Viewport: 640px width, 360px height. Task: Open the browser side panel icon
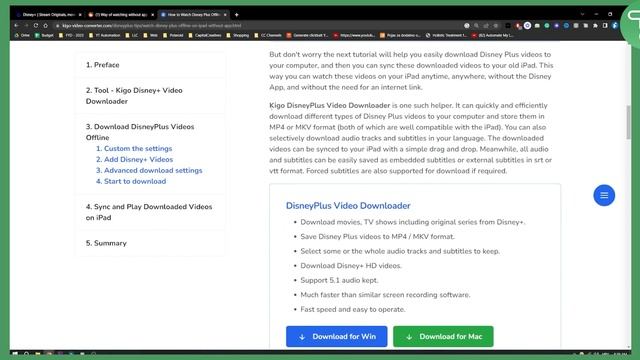click(605, 25)
